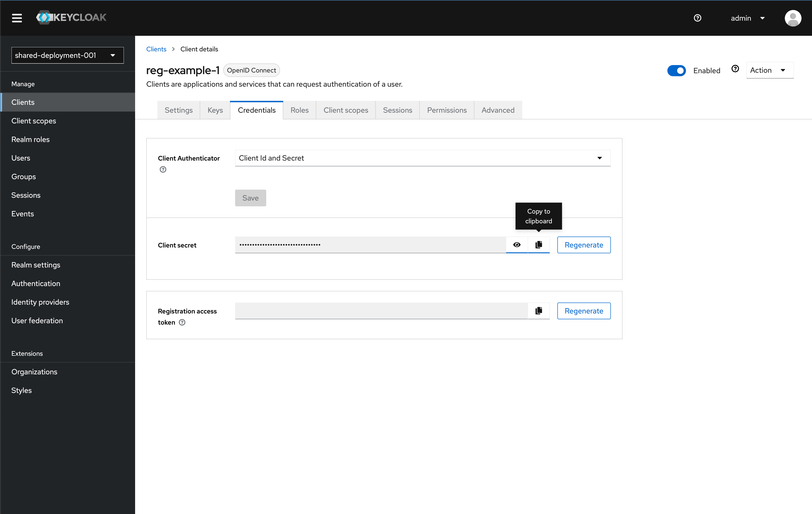Switch to the Advanced tab
Viewport: 812px width, 514px height.
click(x=498, y=110)
